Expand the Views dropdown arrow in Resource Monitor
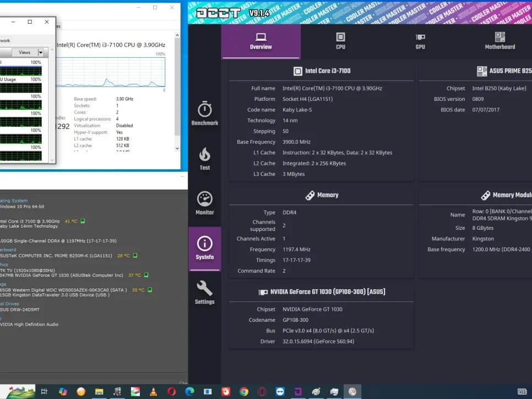 pyautogui.click(x=41, y=52)
